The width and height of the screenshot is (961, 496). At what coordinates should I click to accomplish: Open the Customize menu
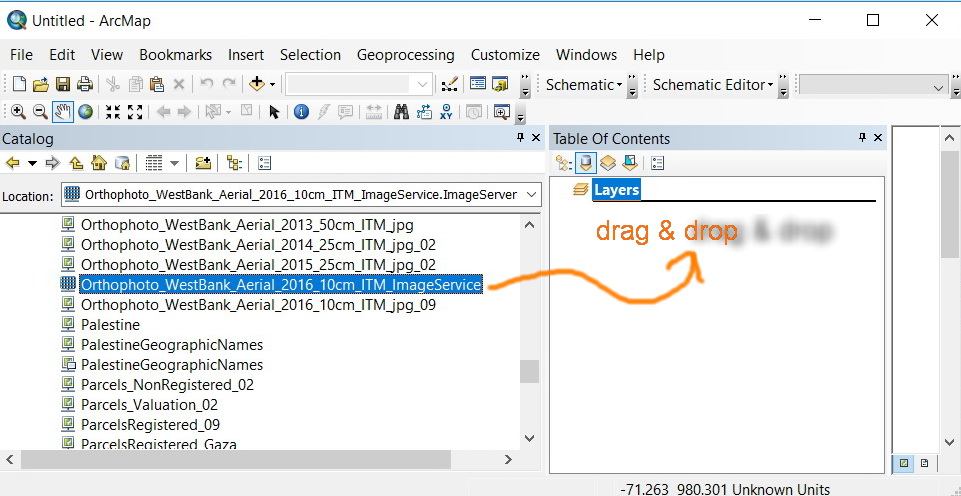pos(505,55)
